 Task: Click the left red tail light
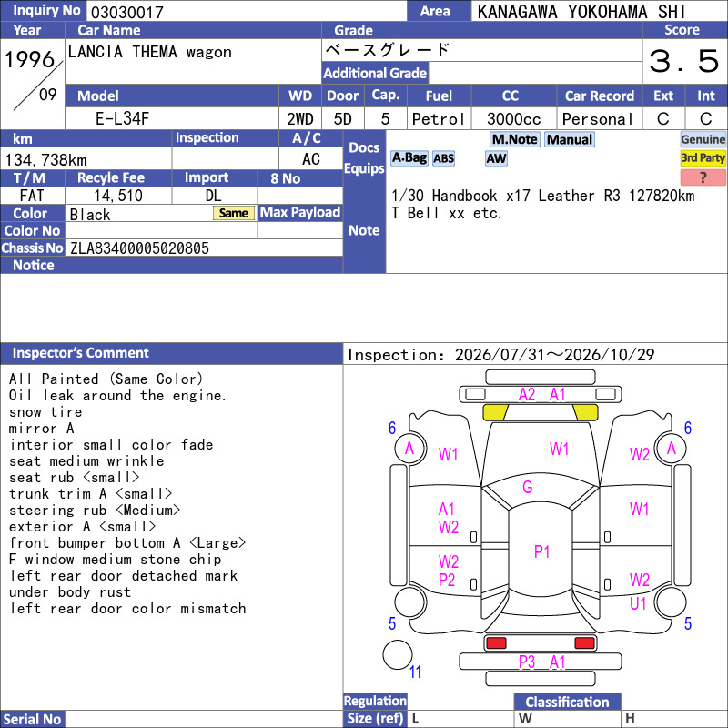[x=496, y=643]
